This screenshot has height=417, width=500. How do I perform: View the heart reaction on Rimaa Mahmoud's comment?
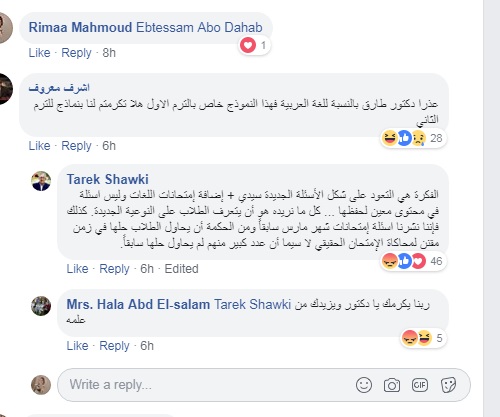point(255,45)
